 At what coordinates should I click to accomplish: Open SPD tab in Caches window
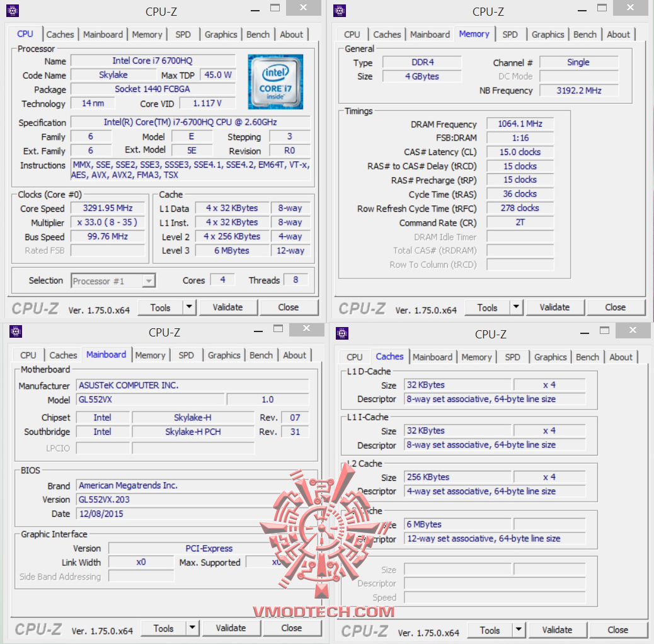513,357
